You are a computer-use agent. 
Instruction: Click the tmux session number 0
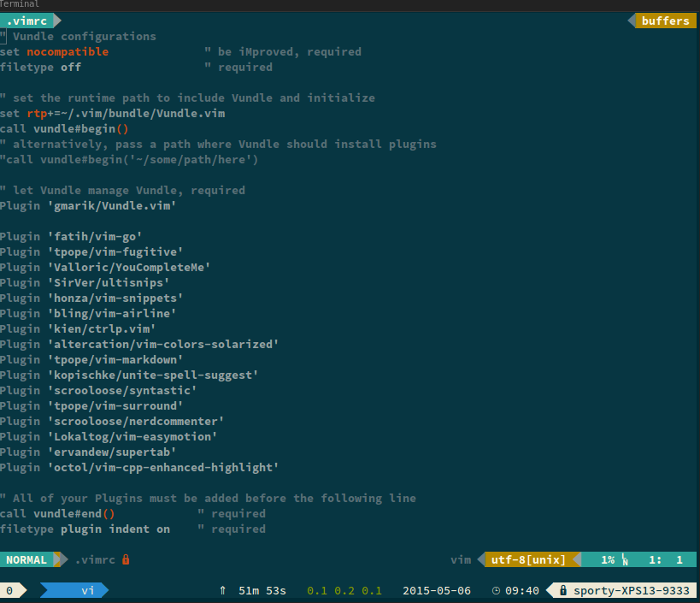(9, 590)
